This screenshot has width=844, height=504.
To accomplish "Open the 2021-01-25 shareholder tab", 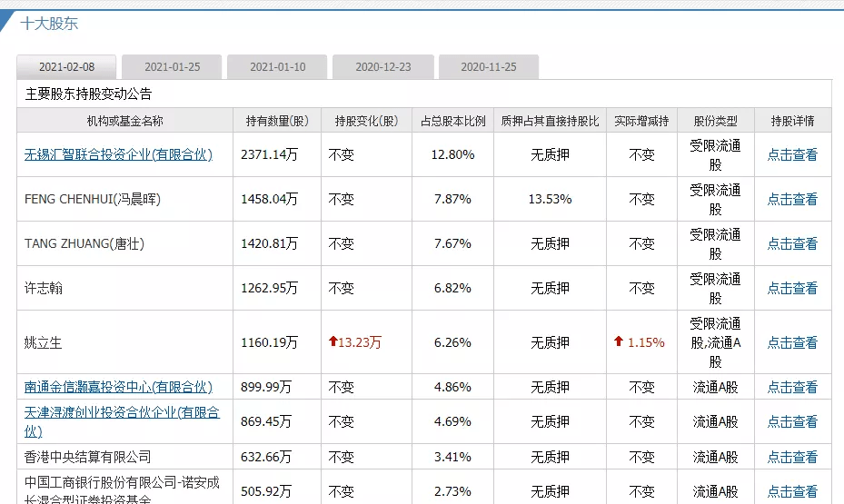I will point(172,67).
